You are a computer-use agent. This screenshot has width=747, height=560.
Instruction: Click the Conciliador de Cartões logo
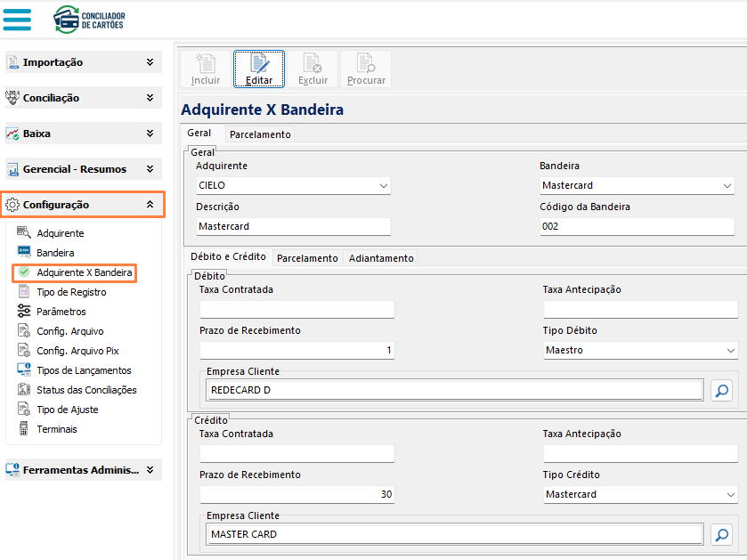pos(89,19)
